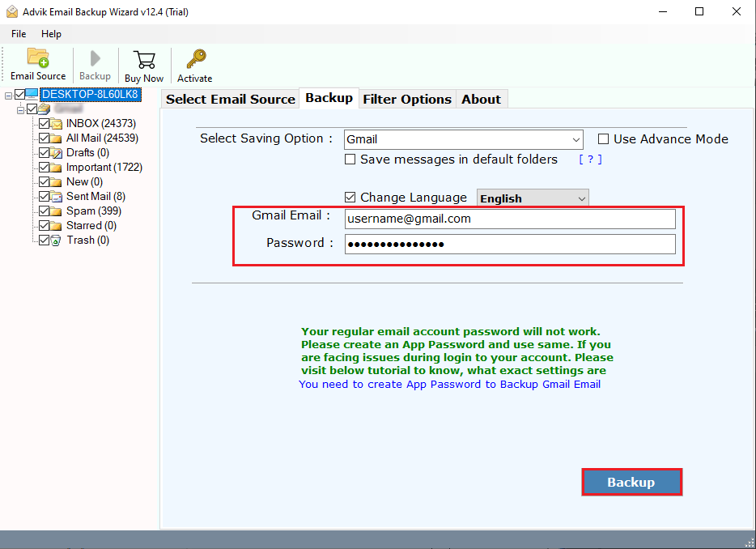
Task: Click the blue Backup button
Action: 631,482
